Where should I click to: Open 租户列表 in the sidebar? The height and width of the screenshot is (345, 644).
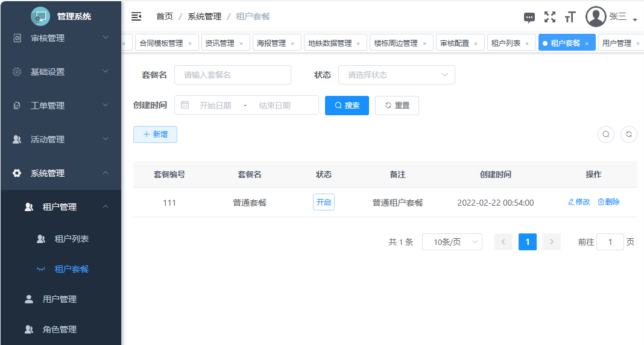[71, 239]
